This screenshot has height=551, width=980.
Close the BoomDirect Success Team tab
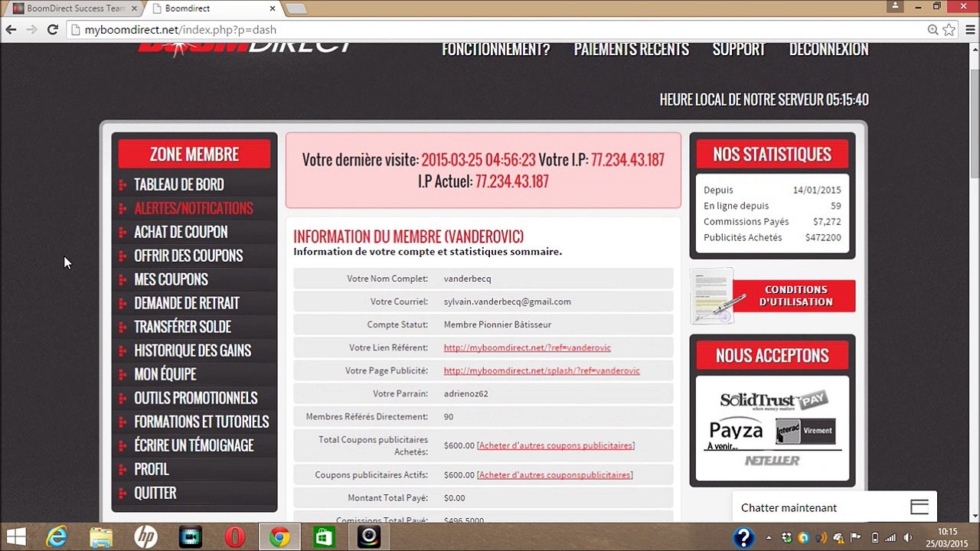tap(133, 8)
